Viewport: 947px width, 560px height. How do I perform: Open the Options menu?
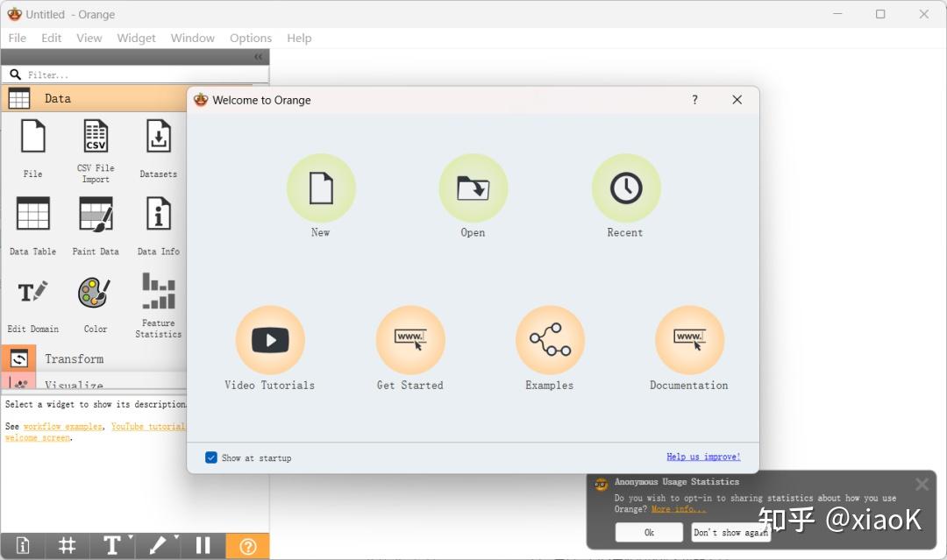[251, 38]
